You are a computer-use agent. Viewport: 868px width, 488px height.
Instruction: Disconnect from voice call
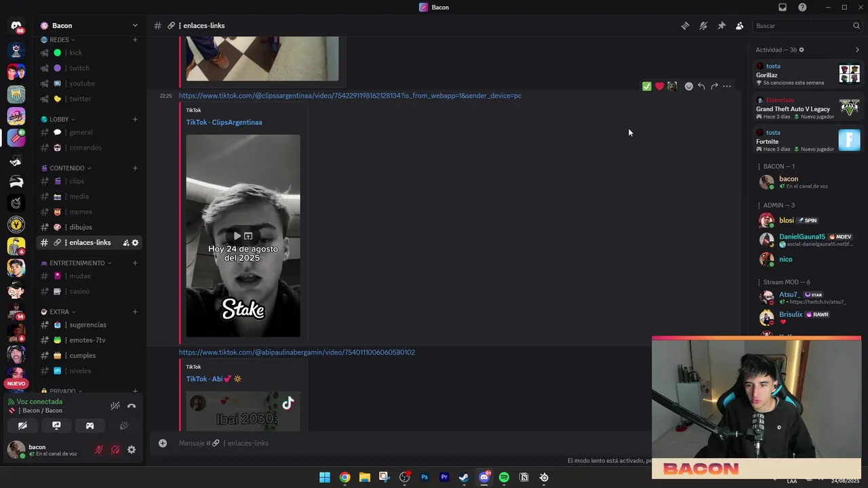coord(132,406)
